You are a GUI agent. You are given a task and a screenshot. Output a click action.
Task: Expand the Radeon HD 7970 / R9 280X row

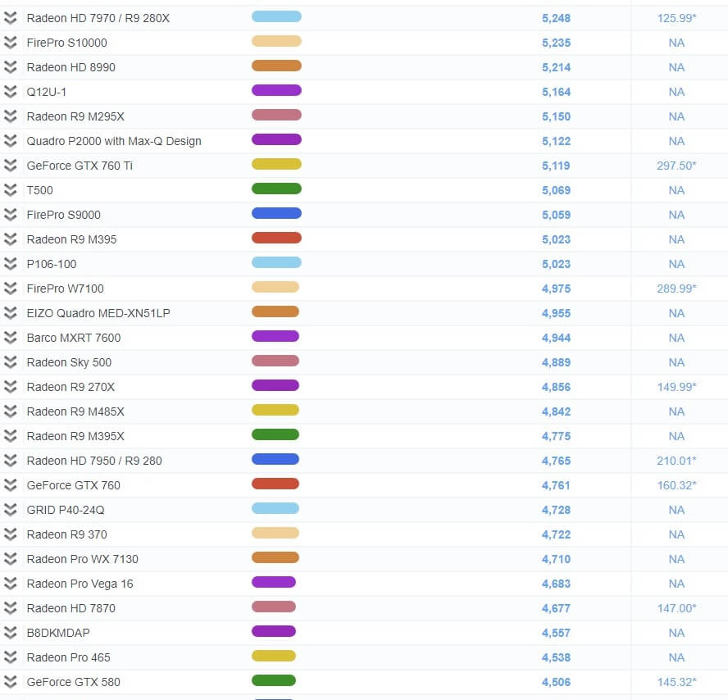pos(10,18)
